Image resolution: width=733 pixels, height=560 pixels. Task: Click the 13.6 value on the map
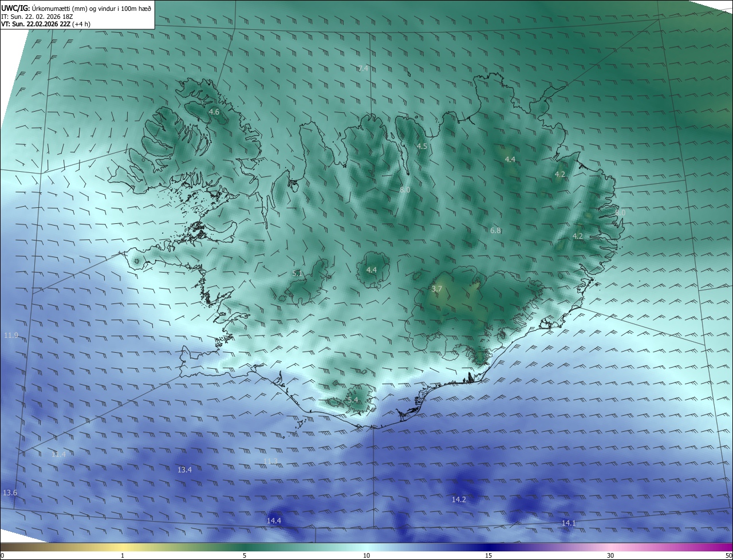[10, 492]
